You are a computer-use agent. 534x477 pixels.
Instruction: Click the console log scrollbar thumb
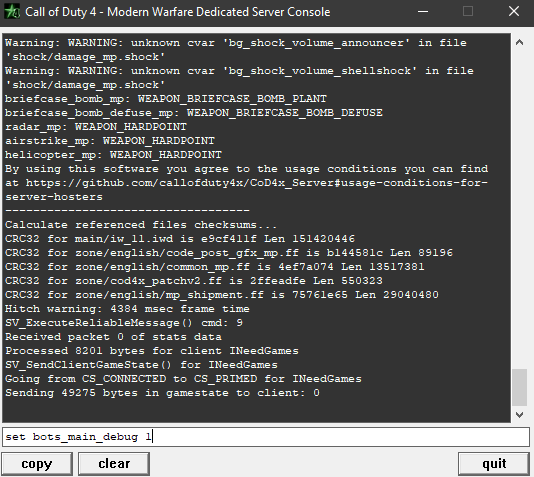coord(519,387)
